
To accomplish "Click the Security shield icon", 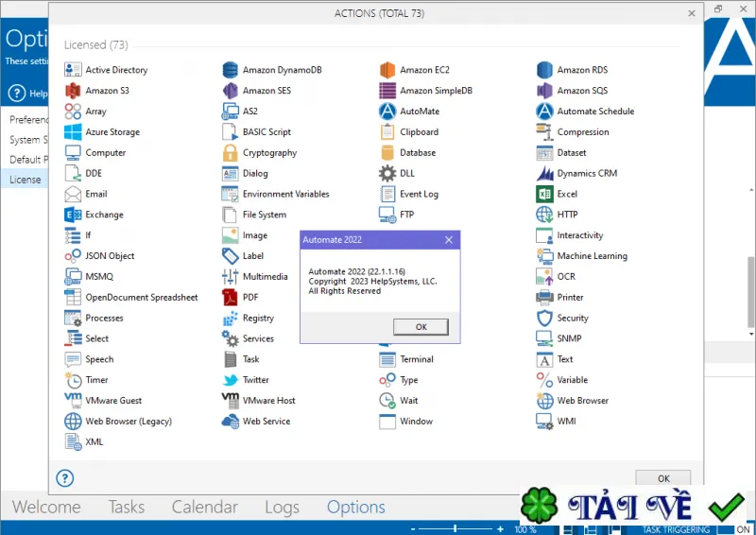I will [x=544, y=319].
